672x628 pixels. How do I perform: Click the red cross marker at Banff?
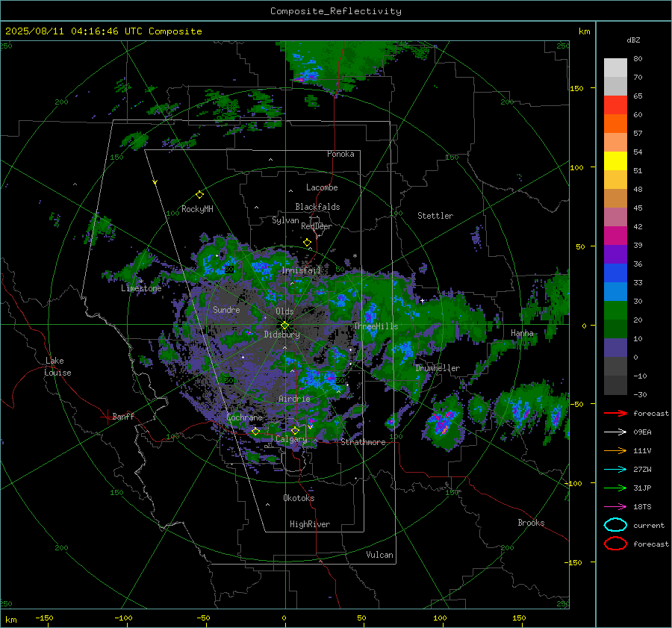click(107, 416)
